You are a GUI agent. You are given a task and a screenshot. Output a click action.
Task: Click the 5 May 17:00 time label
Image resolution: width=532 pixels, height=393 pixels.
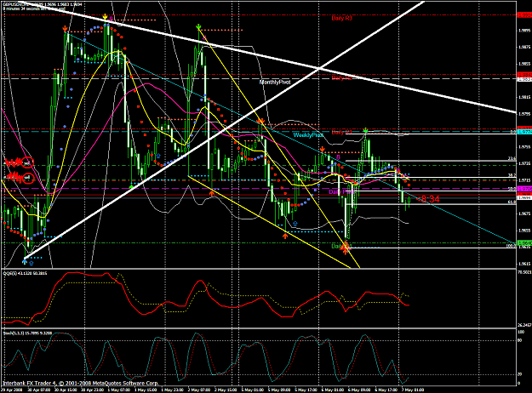pyautogui.click(x=306, y=390)
